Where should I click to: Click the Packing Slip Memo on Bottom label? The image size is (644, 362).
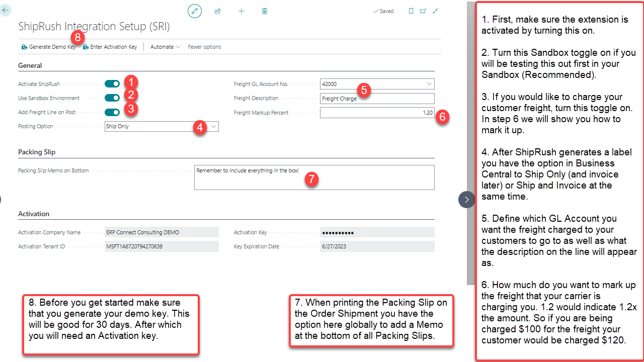53,170
